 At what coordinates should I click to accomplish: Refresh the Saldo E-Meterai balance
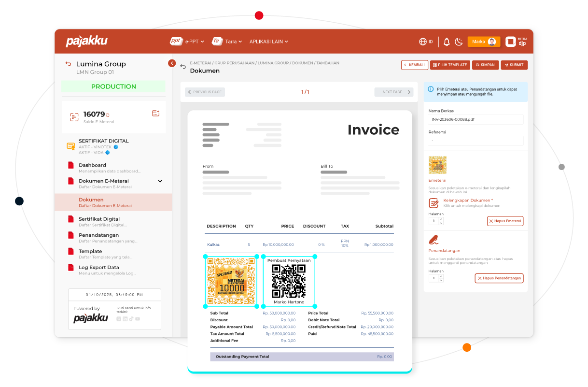tap(108, 115)
